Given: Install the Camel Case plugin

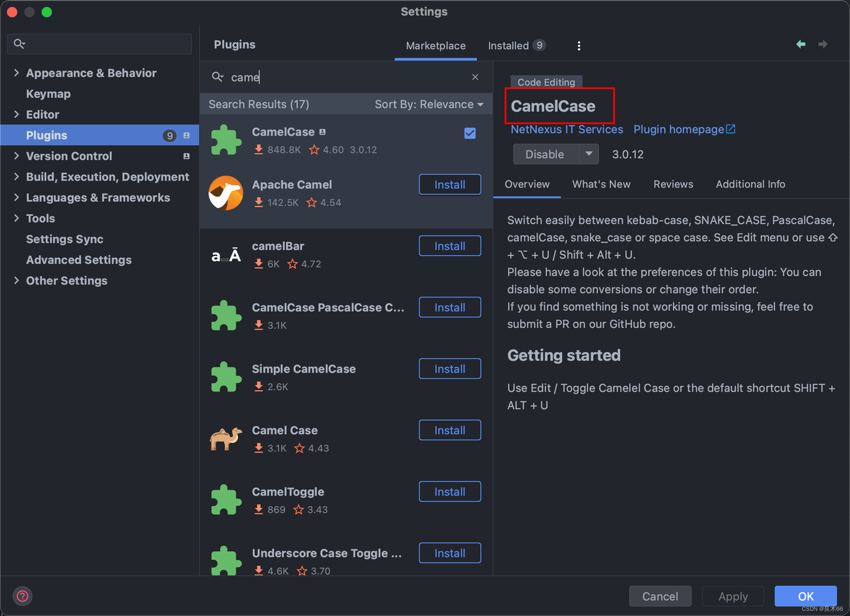Looking at the screenshot, I should pos(450,430).
